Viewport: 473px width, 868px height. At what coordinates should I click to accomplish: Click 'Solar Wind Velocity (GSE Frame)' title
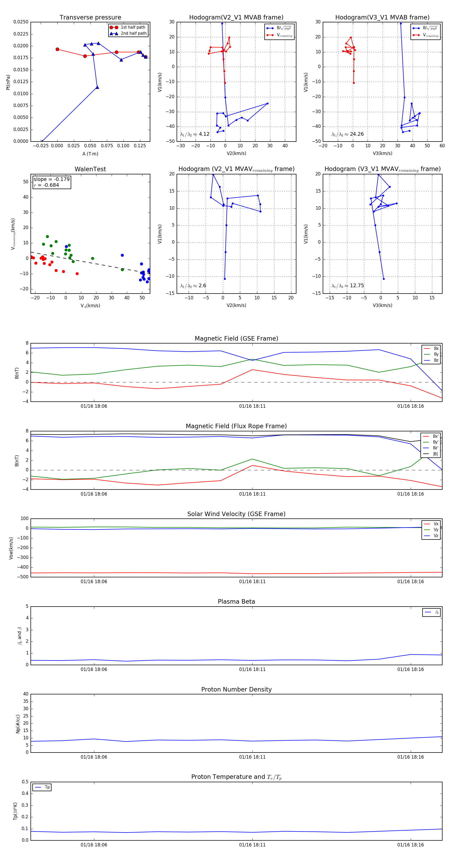pos(236,514)
